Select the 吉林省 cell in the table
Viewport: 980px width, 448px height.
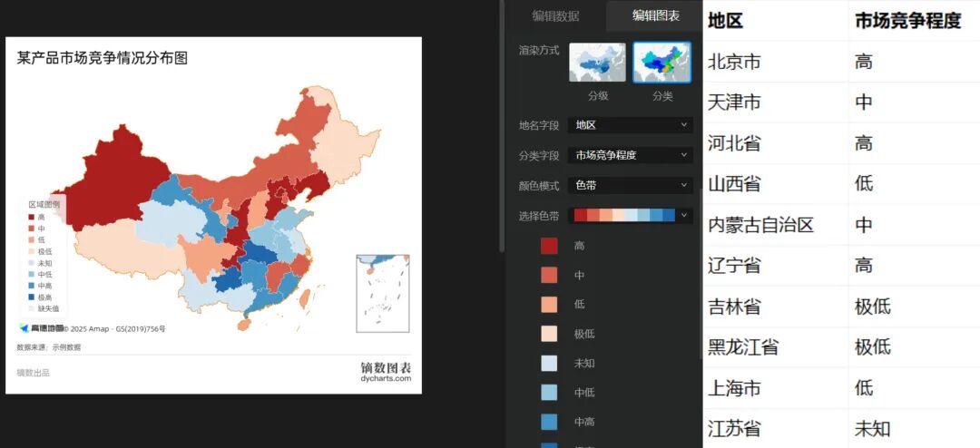point(776,307)
